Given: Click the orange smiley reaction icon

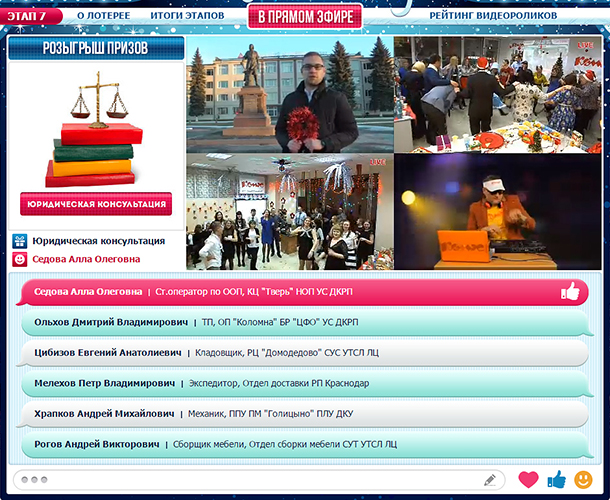Looking at the screenshot, I should coord(583,480).
